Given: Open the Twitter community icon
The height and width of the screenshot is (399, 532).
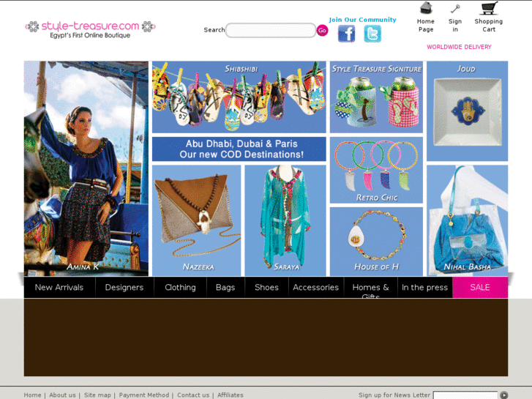Looking at the screenshot, I should point(372,34).
